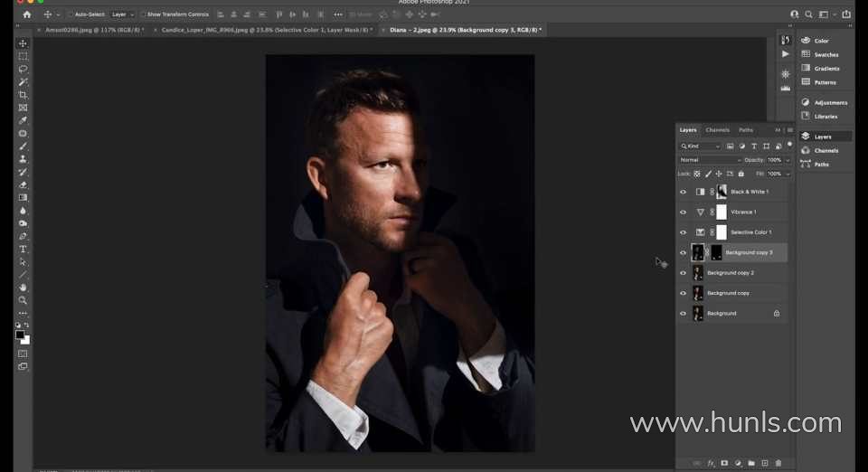868x472 pixels.
Task: Open the Normal blend mode dropdown
Action: (711, 160)
